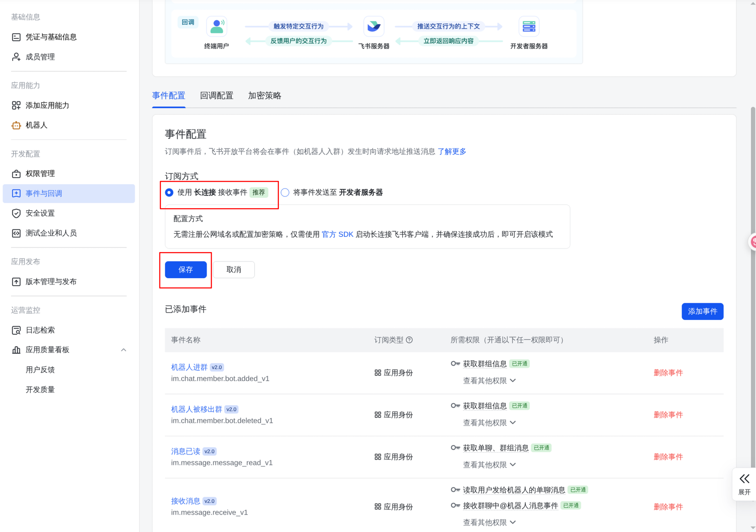Viewport: 756px width, 532px height.
Task: Click the 订阅类型 help question icon
Action: click(409, 340)
